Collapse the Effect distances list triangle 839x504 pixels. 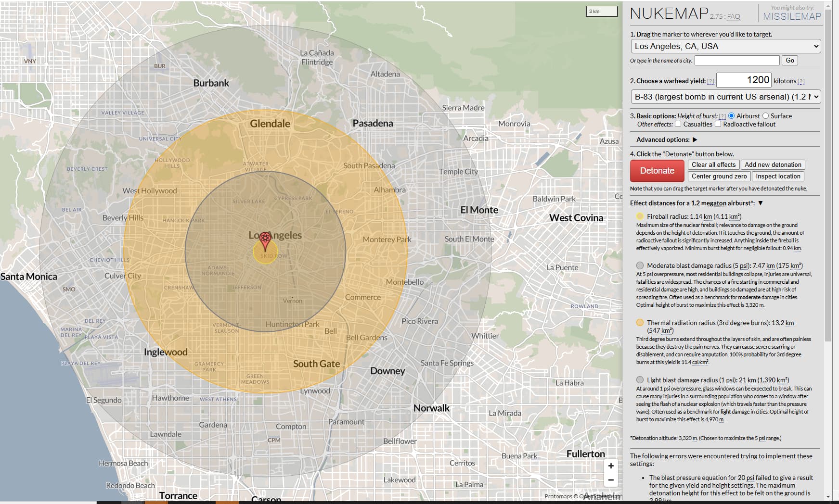[761, 203]
